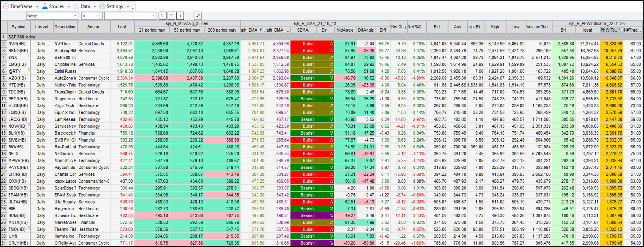
Task: Click the checkmark apply filter button
Action: point(198,16)
